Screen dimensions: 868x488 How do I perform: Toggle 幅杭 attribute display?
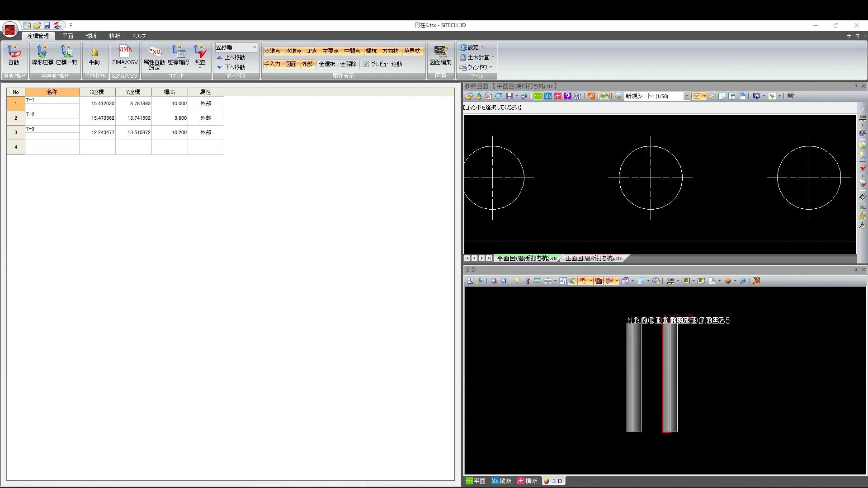[x=371, y=51]
